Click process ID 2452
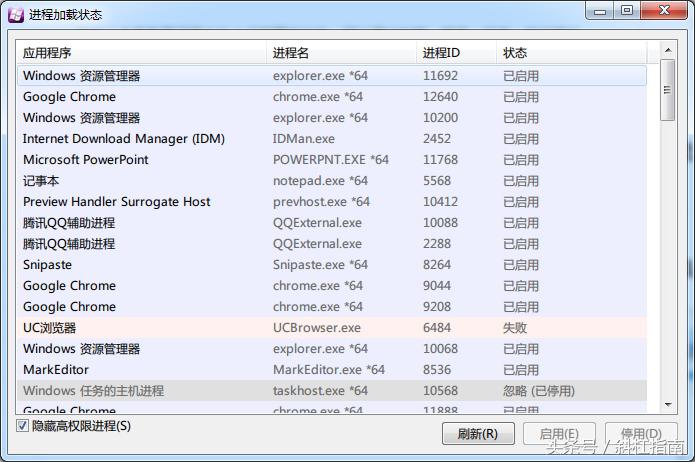This screenshot has height=462, width=695. pos(437,139)
